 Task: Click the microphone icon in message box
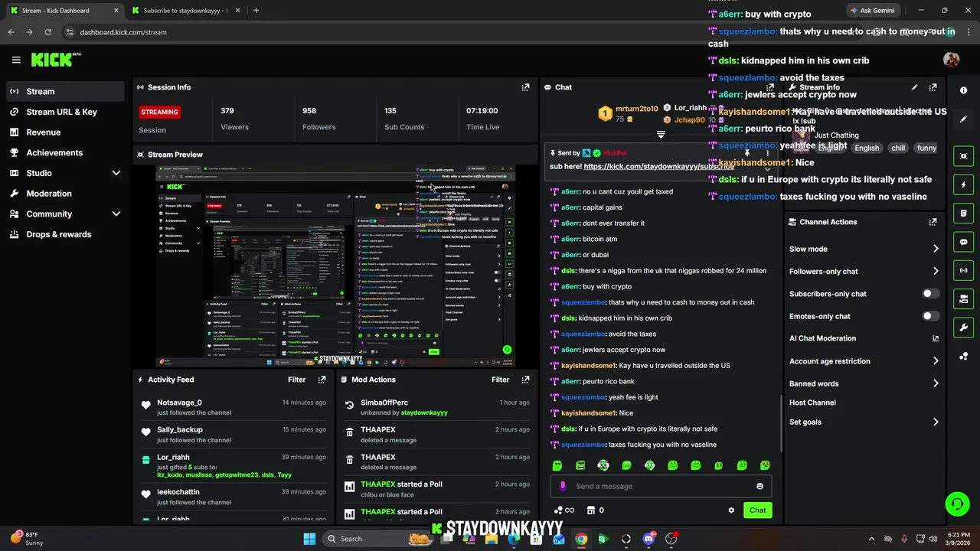coord(563,486)
